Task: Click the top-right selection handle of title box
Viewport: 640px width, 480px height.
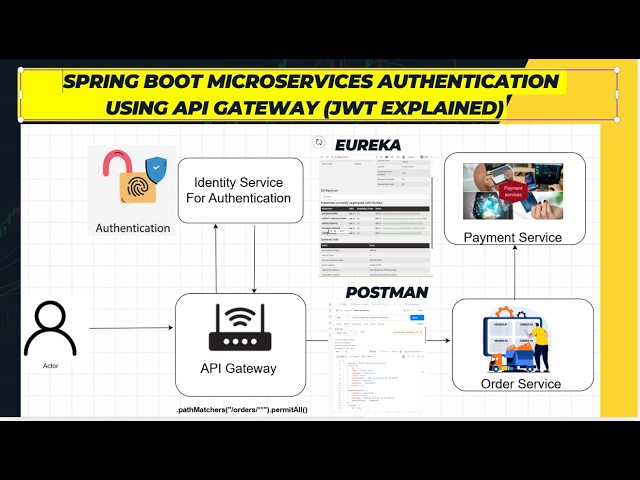Action: coord(617,70)
